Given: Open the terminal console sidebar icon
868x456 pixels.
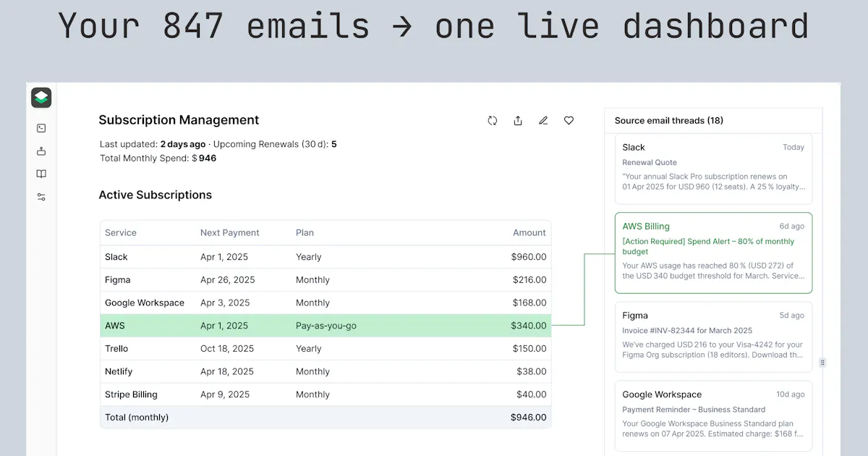Looking at the screenshot, I should [41, 128].
